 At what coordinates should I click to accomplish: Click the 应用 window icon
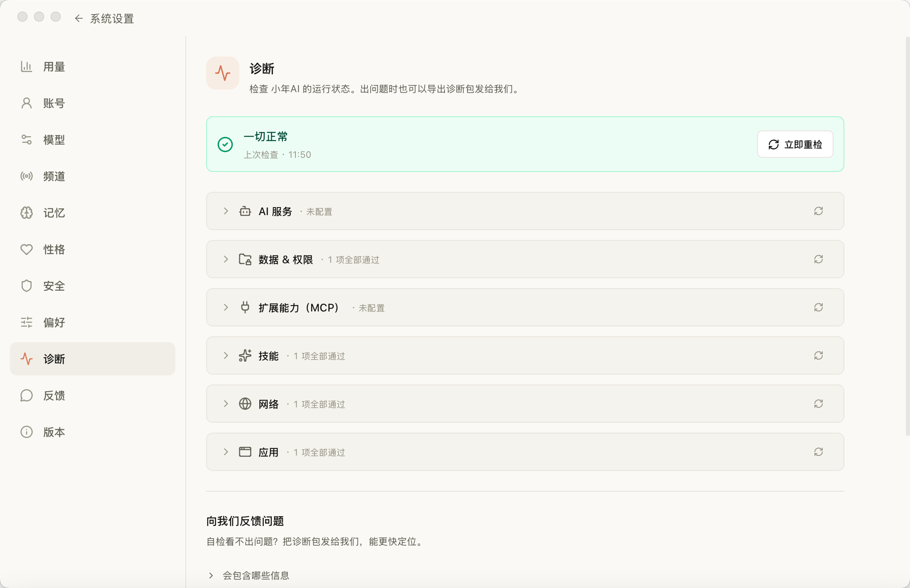pos(245,452)
